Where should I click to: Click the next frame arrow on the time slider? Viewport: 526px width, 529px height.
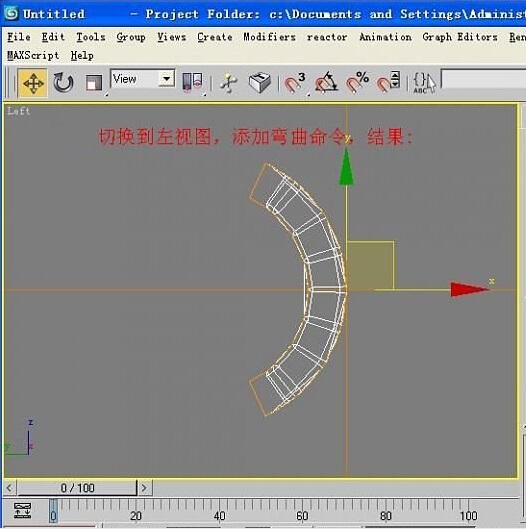tap(144, 488)
